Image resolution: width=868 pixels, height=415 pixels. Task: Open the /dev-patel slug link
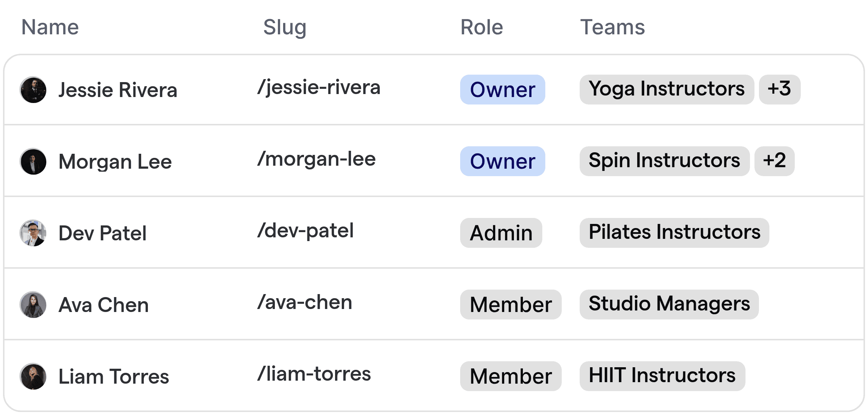[306, 231]
